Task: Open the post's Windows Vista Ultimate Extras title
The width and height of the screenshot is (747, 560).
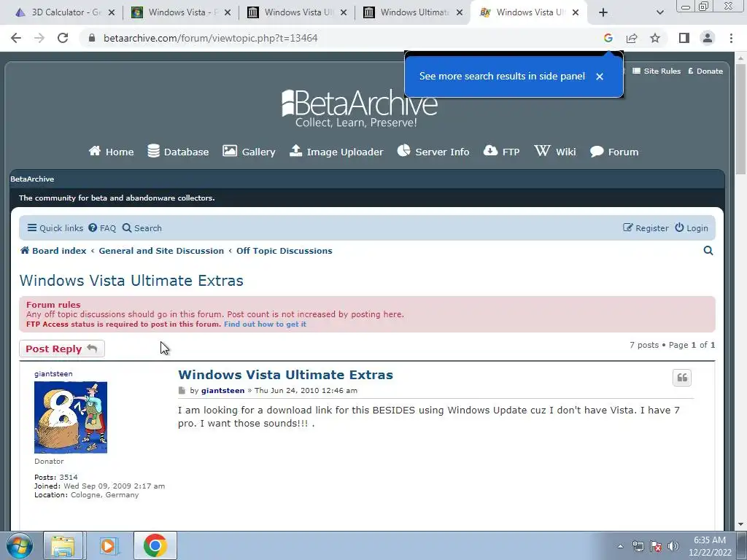Action: (x=285, y=375)
